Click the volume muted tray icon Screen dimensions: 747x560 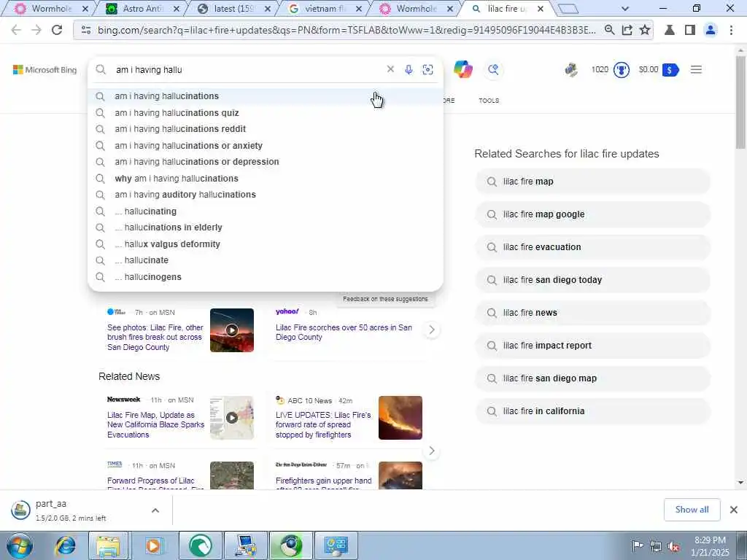coord(673,546)
